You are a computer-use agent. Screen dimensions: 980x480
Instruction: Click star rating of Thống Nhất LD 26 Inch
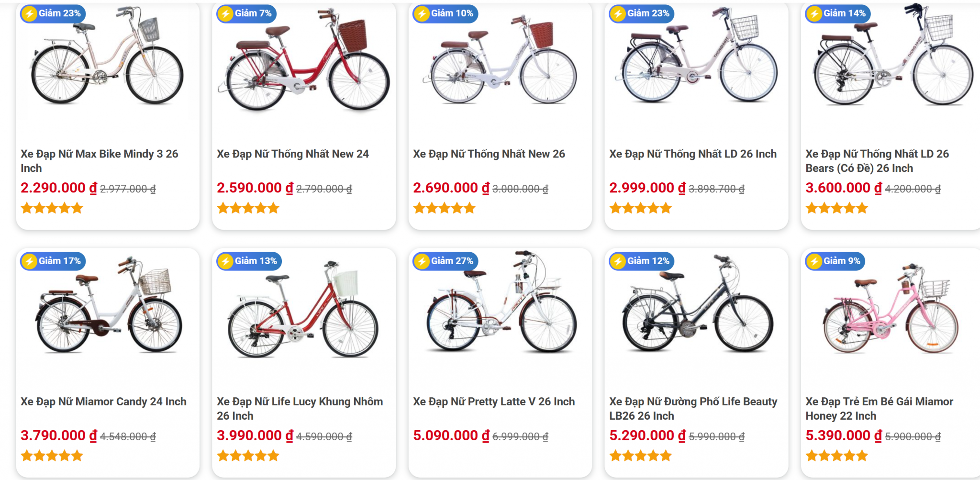tap(640, 208)
